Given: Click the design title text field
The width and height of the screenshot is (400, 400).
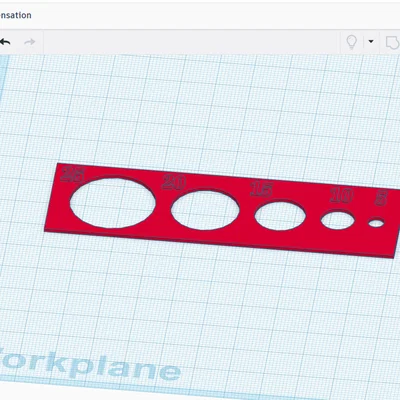Looking at the screenshot, I should (16, 15).
